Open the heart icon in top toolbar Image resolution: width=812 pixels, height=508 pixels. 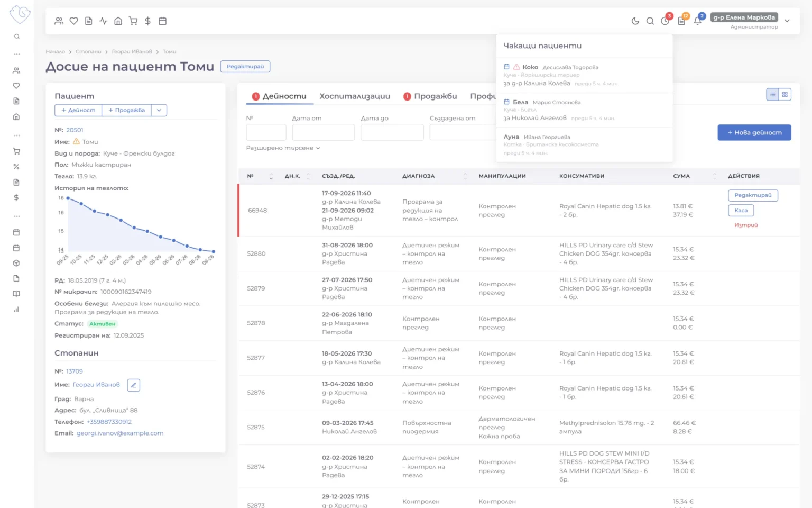click(74, 21)
